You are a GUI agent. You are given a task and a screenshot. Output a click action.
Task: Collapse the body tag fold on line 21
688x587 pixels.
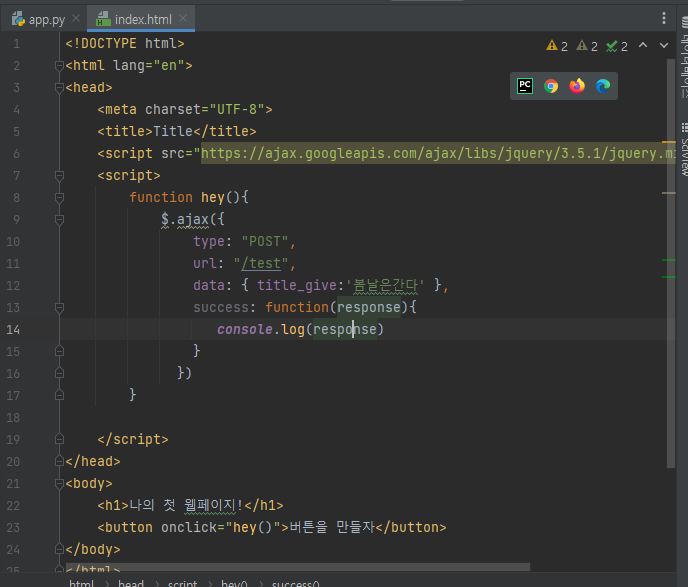pos(59,483)
